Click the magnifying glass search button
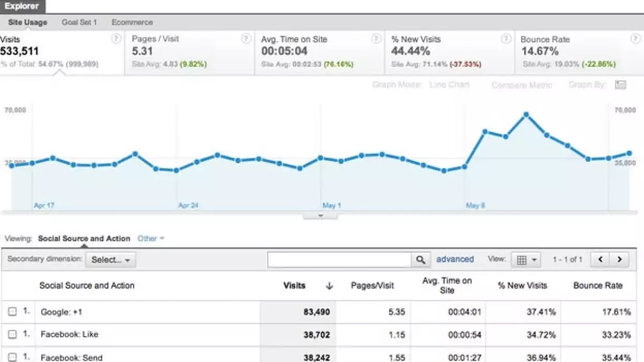 tap(421, 260)
